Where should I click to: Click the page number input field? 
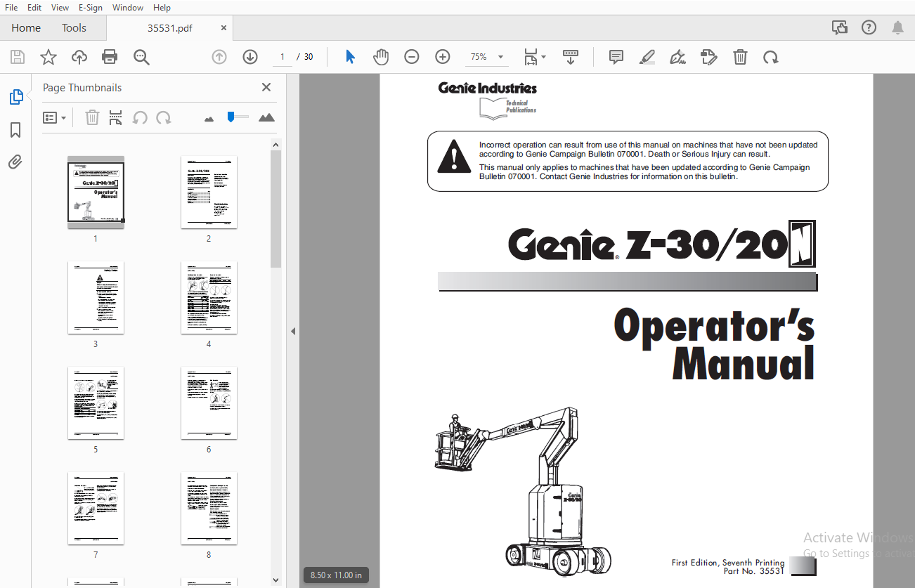[x=282, y=57]
